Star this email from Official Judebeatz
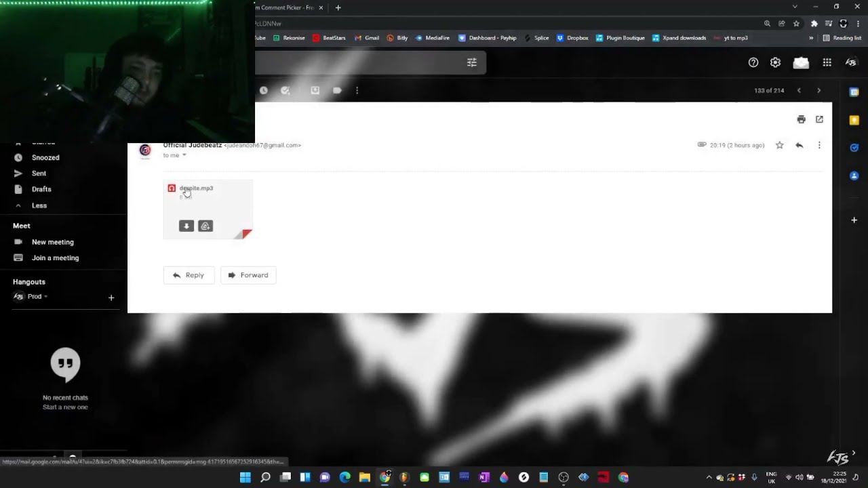This screenshot has height=488, width=868. [779, 145]
